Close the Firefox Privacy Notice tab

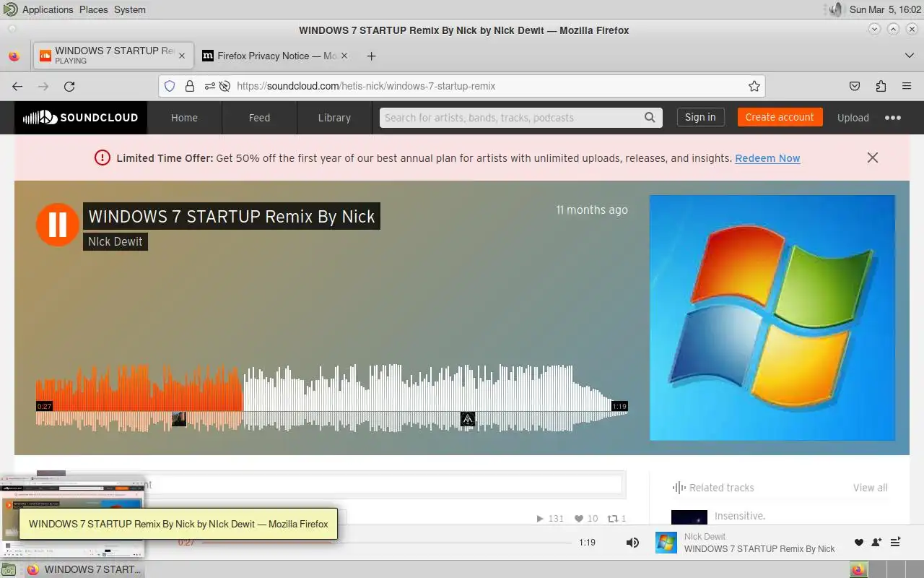(344, 56)
